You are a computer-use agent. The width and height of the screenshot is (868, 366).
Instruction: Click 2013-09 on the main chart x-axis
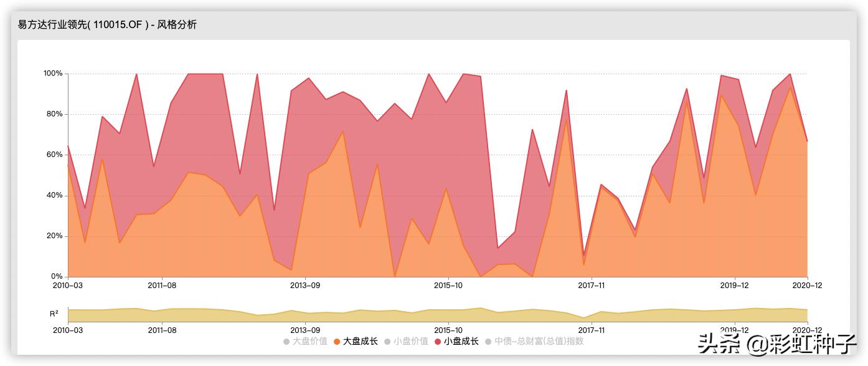click(x=305, y=286)
